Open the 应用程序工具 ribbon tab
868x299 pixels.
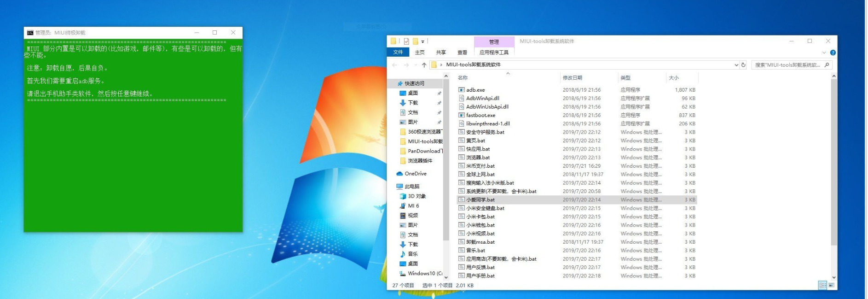494,53
